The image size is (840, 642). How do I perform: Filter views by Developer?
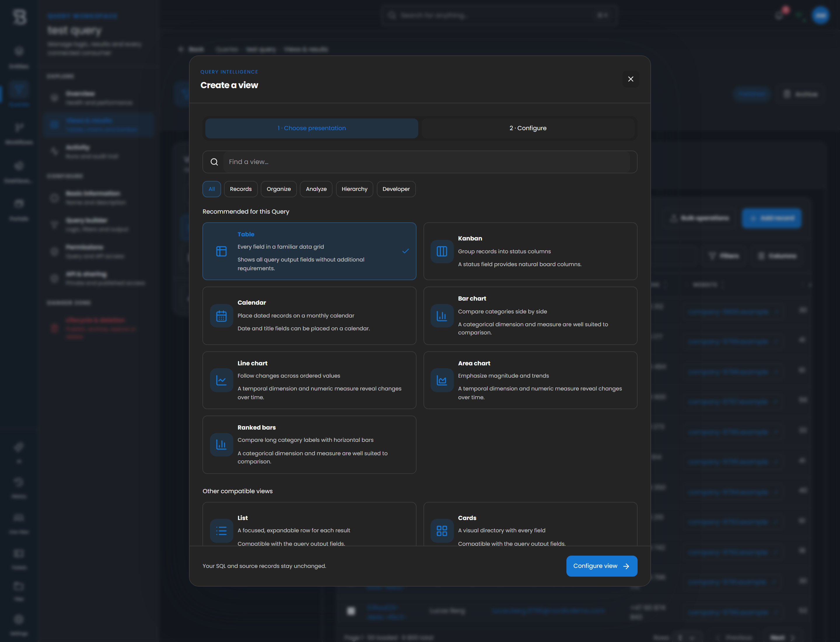[396, 189]
